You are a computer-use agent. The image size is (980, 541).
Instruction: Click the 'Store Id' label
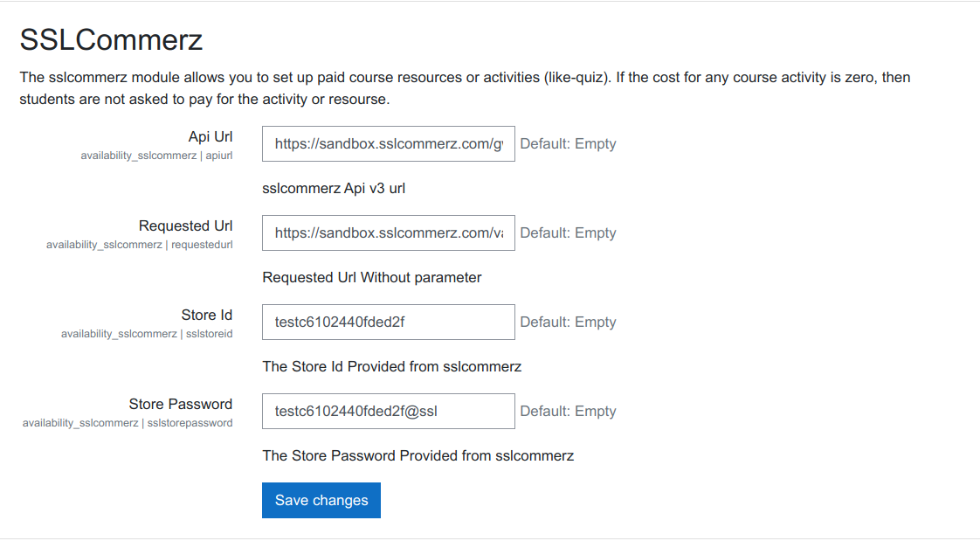click(207, 316)
